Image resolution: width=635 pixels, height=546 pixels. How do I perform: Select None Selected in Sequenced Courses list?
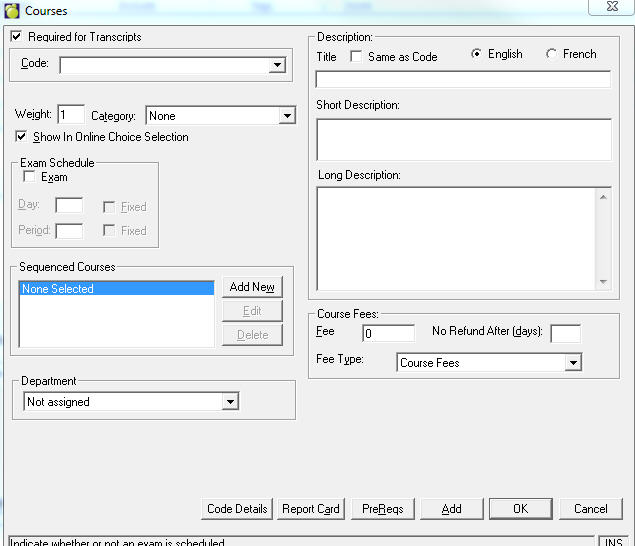(116, 289)
